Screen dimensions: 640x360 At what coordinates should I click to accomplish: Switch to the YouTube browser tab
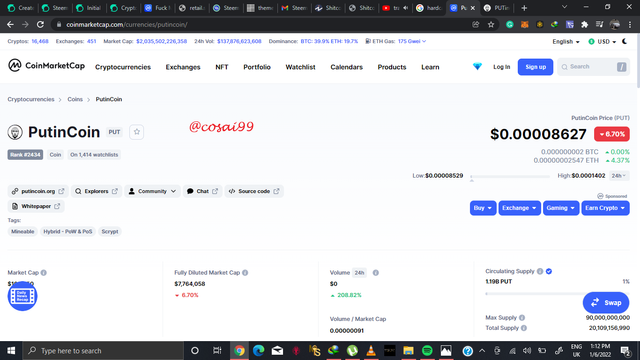(394, 8)
